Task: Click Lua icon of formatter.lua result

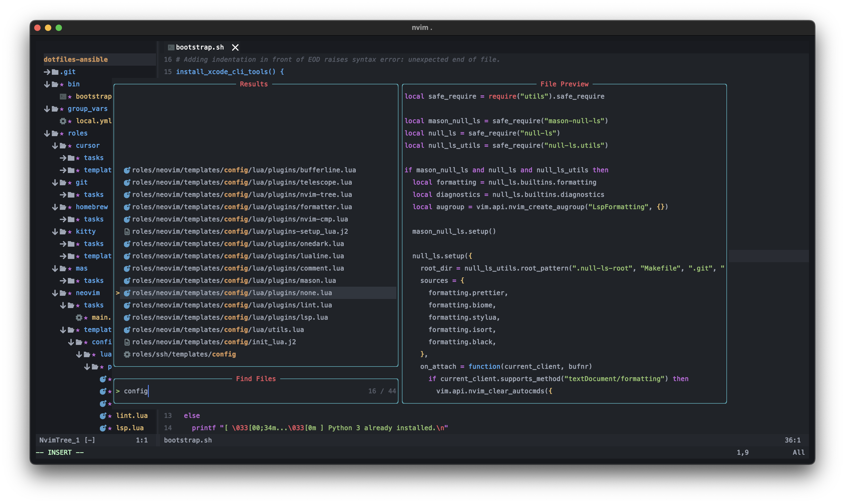Action: (127, 207)
